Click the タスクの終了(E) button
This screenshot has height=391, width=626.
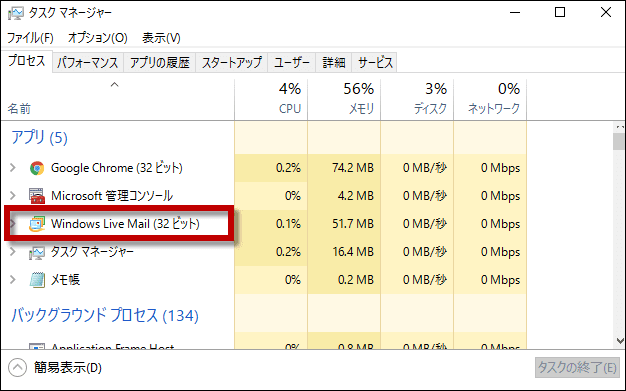click(x=577, y=367)
